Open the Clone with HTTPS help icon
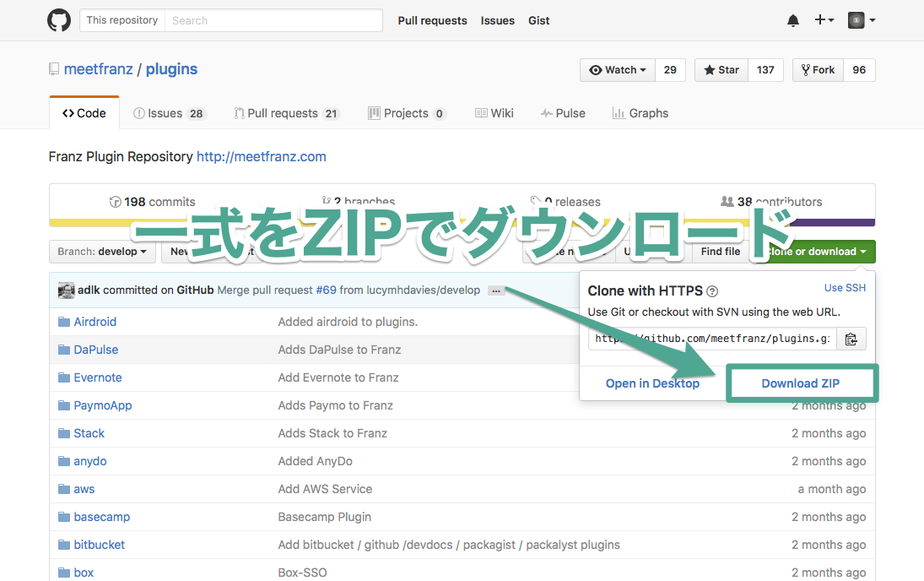The image size is (924, 581). (712, 291)
